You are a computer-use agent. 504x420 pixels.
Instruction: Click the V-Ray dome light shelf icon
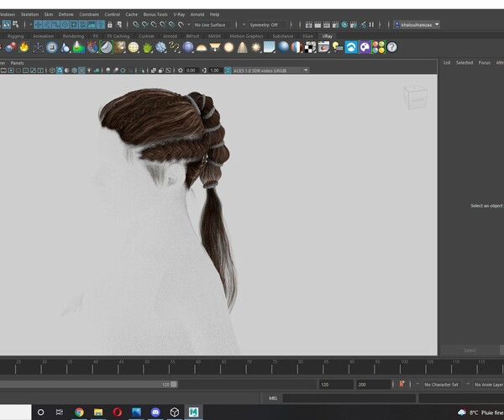pos(202,48)
